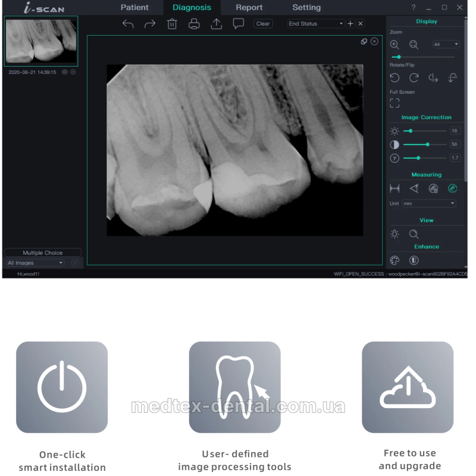This screenshot has height=476, width=476.
Task: Open the End Status dropdown
Action: tap(316, 24)
